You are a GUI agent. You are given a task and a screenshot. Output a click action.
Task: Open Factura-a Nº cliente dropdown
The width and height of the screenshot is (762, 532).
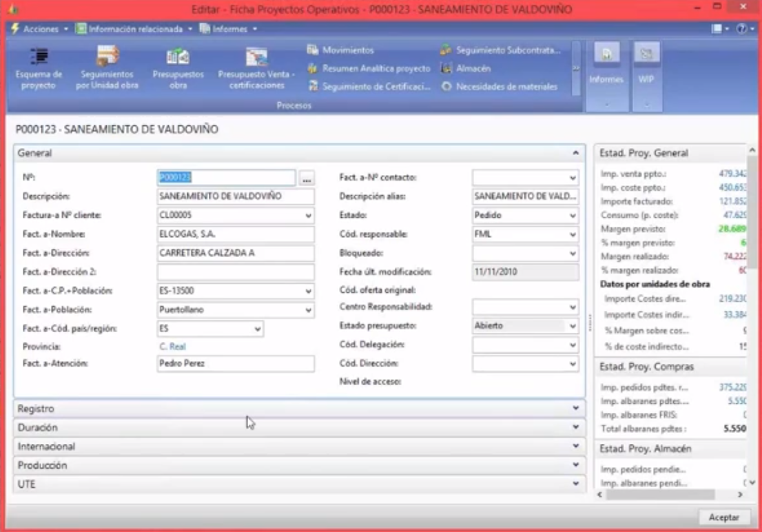coord(308,216)
